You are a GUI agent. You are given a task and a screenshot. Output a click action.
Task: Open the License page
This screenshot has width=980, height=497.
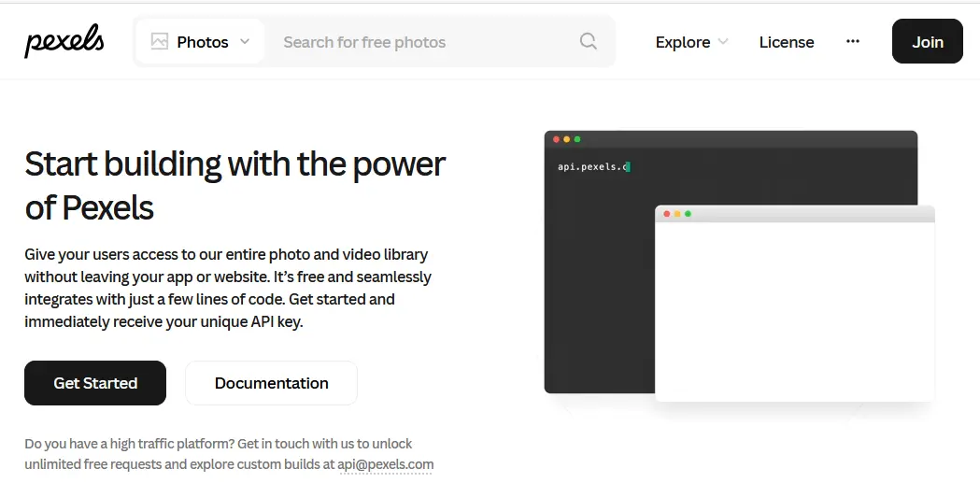pyautogui.click(x=787, y=42)
